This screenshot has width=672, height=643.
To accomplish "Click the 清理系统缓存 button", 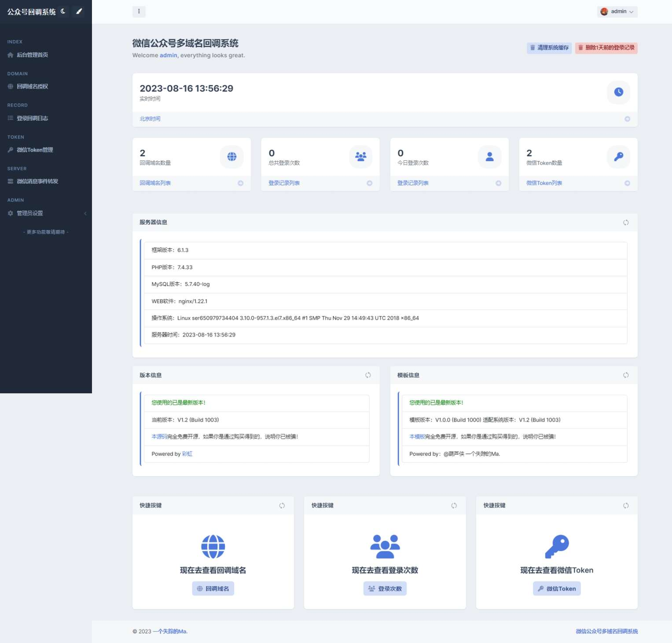I will point(549,48).
